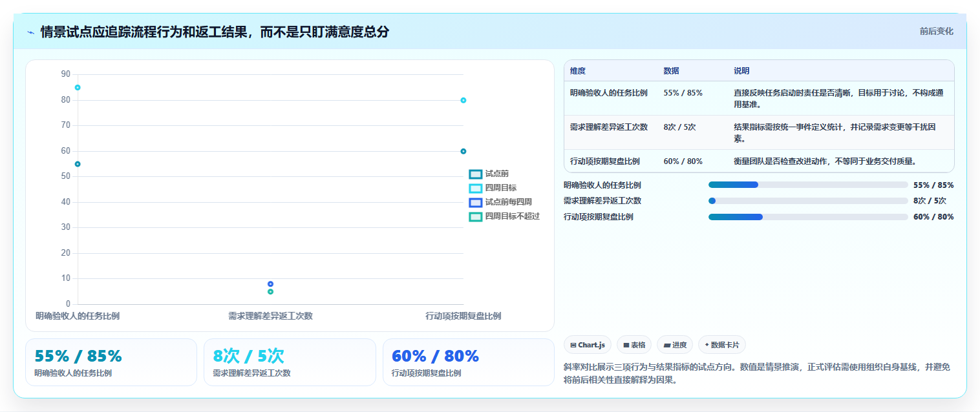Click the KPI card caption 明确验收人的任务比例
980x412 pixels.
point(73,373)
